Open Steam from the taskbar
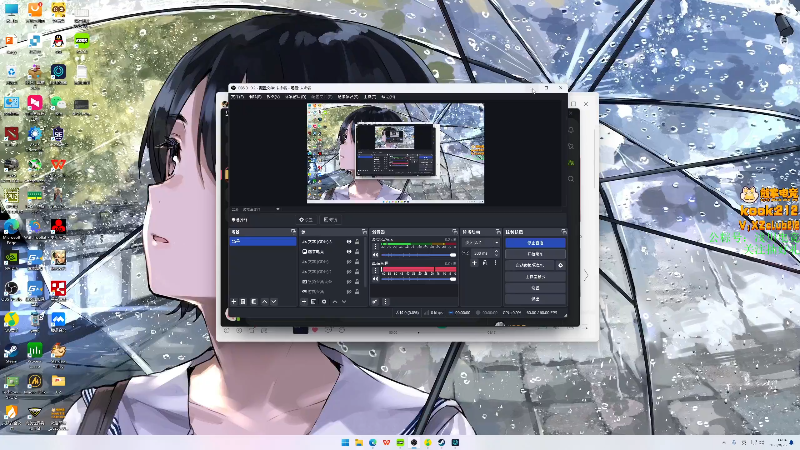This screenshot has height=450, width=800. pos(441,442)
